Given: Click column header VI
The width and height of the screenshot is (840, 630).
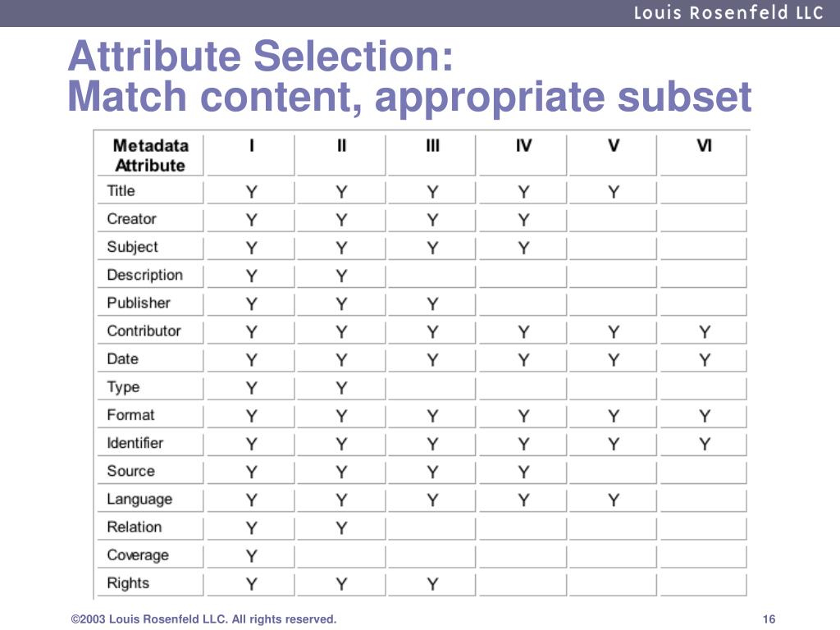Looking at the screenshot, I should click(704, 146).
